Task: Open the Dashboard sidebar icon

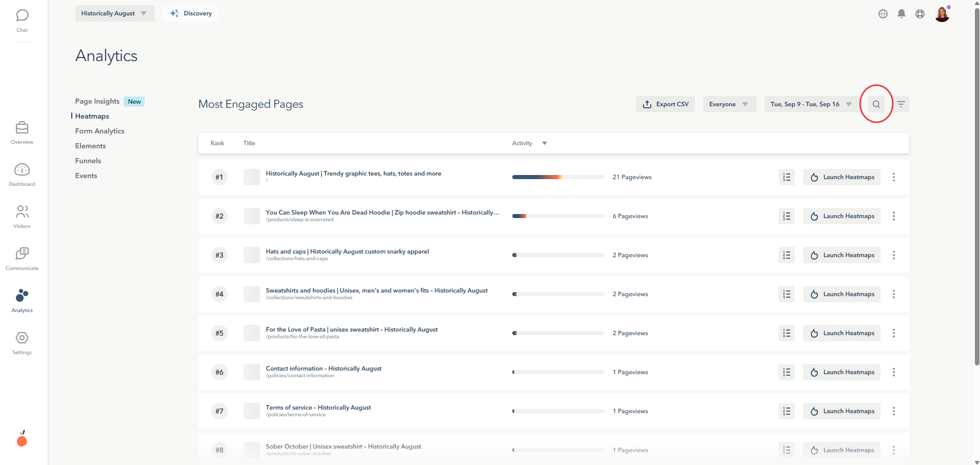Action: [22, 174]
